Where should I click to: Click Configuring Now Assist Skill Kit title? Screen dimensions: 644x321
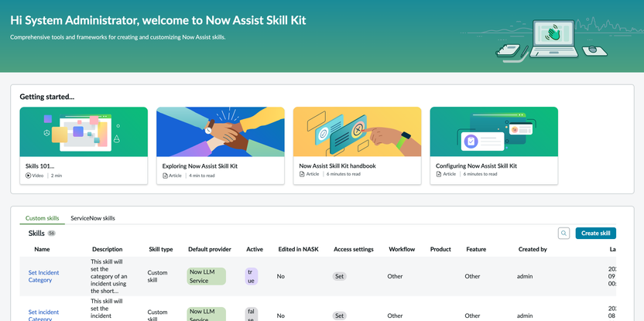coord(477,166)
